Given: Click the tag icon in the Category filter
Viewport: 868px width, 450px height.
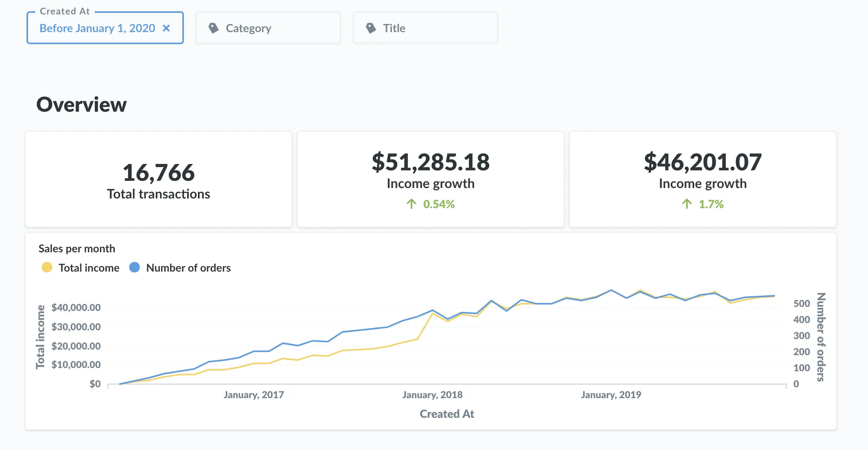Looking at the screenshot, I should (x=213, y=28).
